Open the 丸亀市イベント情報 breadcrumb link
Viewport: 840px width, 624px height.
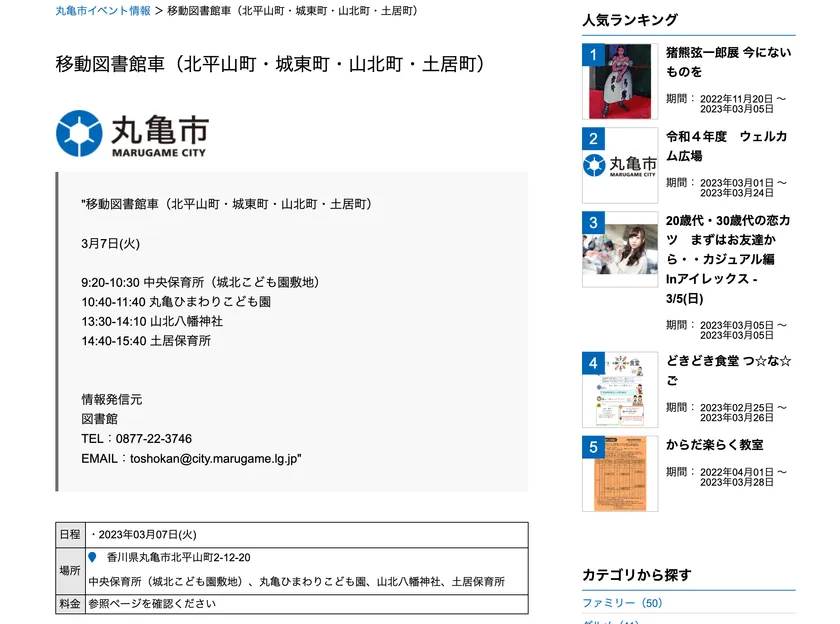coord(103,11)
